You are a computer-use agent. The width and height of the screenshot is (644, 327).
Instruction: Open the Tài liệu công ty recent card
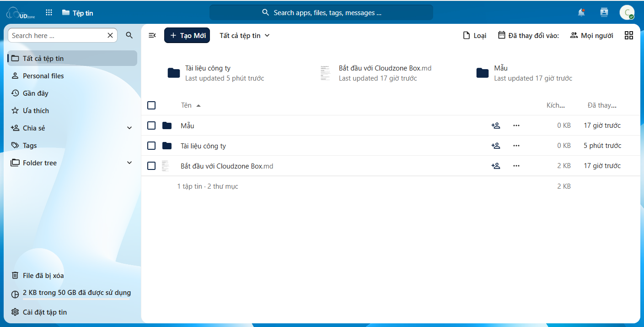click(x=216, y=73)
